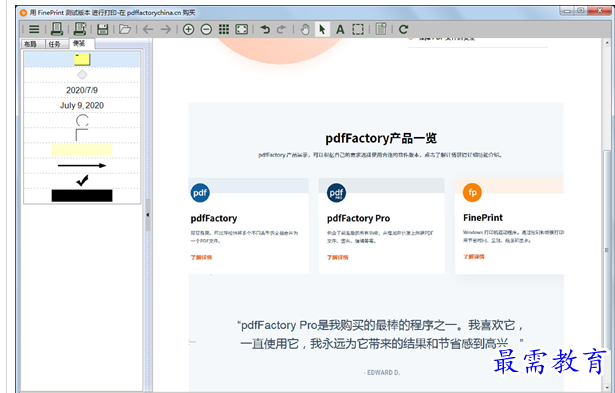Click the pdfFactory blue logo icon
The height and width of the screenshot is (393, 615).
[200, 193]
